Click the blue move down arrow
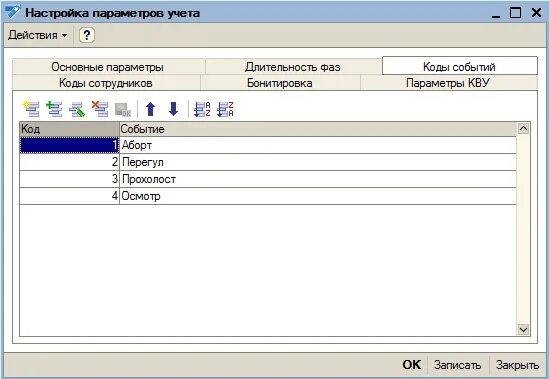The height and width of the screenshot is (379, 549). (174, 109)
